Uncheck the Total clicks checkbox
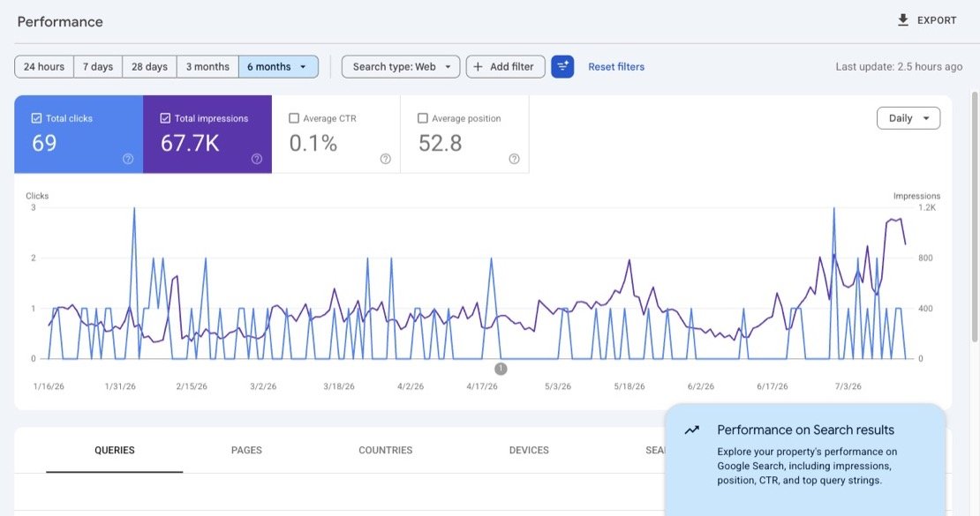This screenshot has height=516, width=980. pos(36,118)
